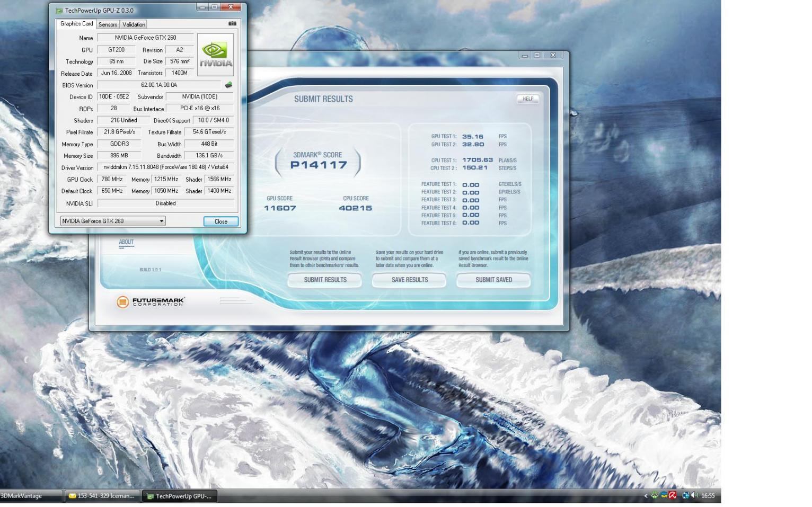Click the GPU field showing GT200
This screenshot has width=812, height=507.
116,50
